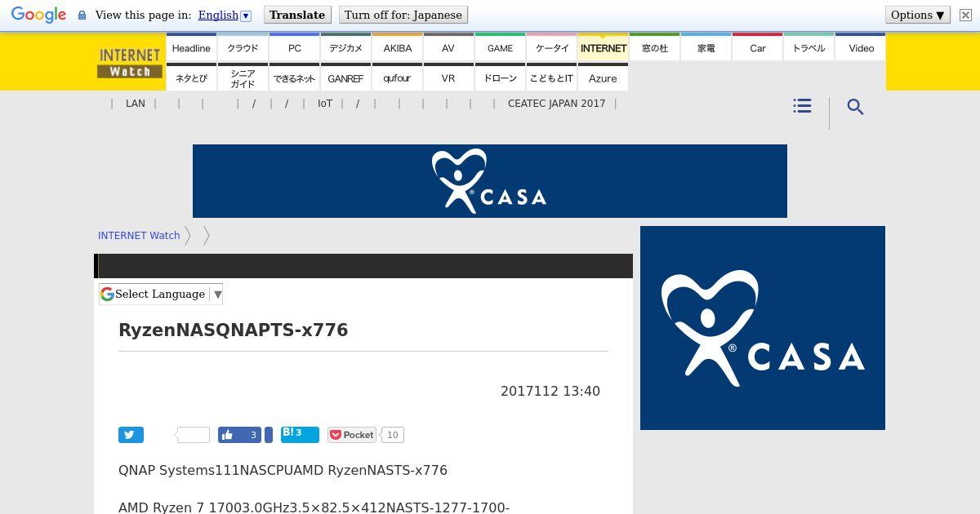This screenshot has width=980, height=514.
Task: Click the Translate button
Action: pos(297,15)
